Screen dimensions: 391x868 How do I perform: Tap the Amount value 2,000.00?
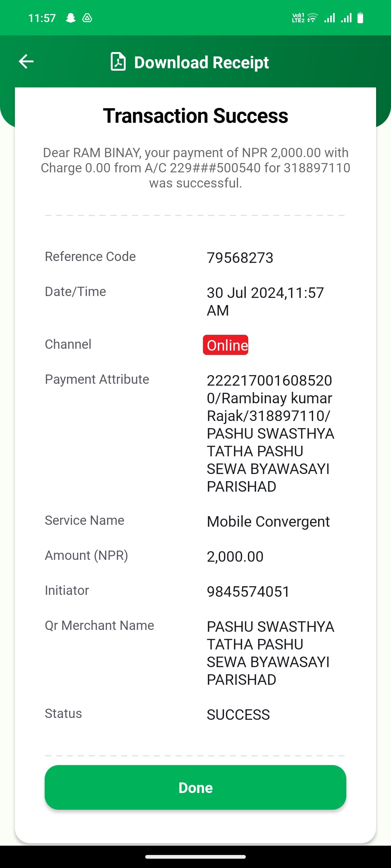click(235, 557)
